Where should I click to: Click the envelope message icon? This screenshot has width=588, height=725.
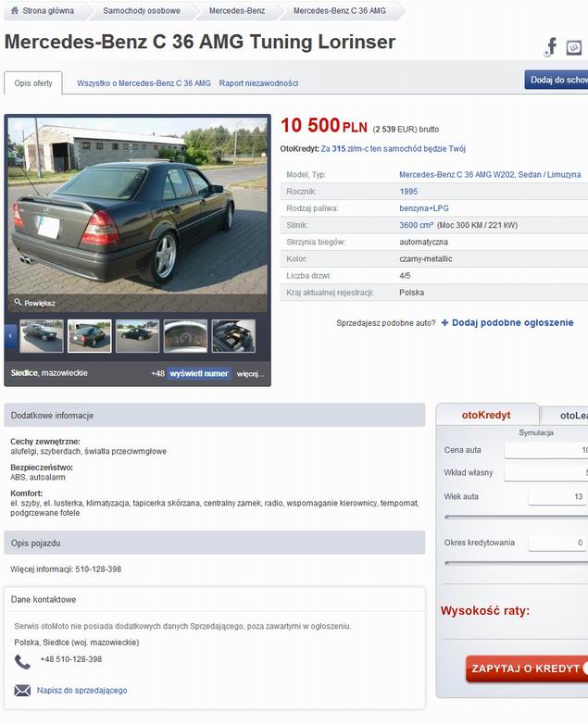[22, 691]
